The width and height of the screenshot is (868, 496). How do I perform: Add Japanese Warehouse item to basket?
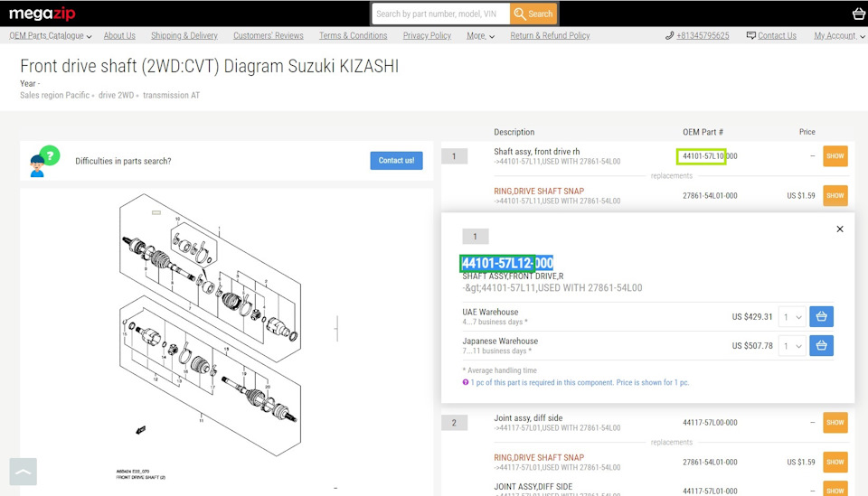(x=822, y=346)
